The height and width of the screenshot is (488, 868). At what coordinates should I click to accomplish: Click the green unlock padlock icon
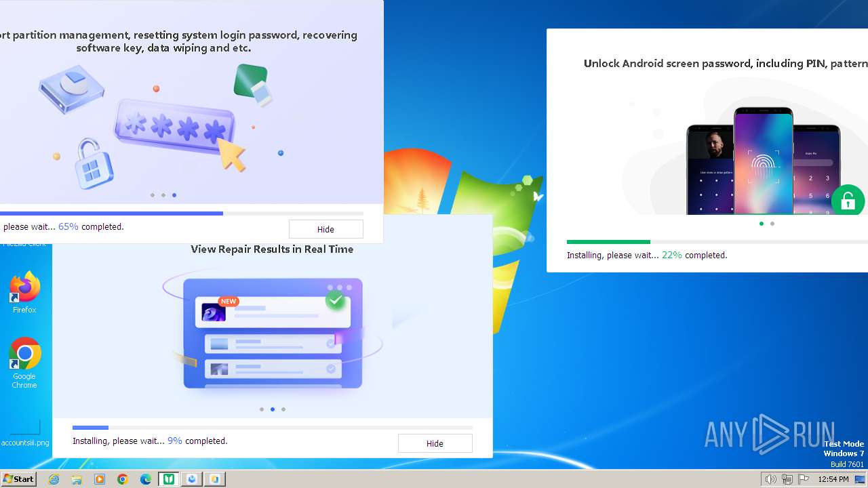(x=848, y=201)
